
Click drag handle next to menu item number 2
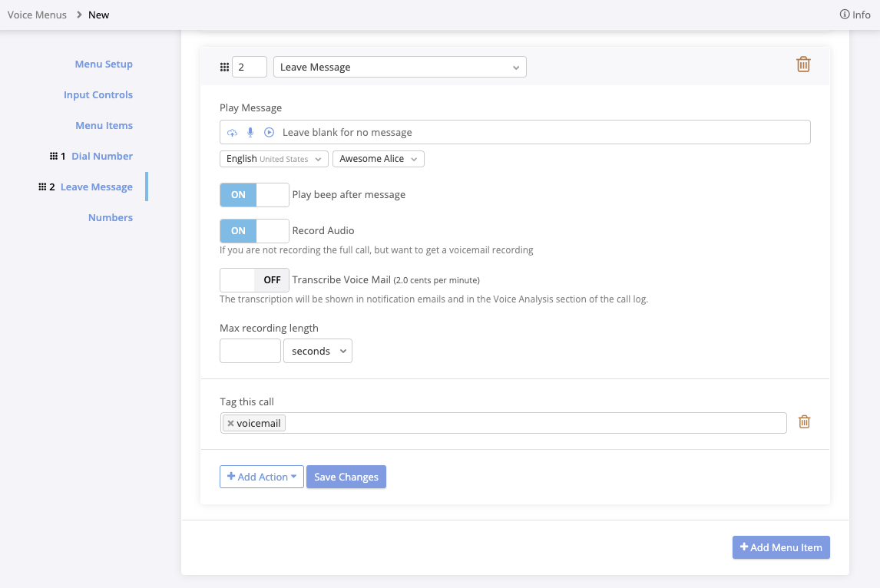224,68
